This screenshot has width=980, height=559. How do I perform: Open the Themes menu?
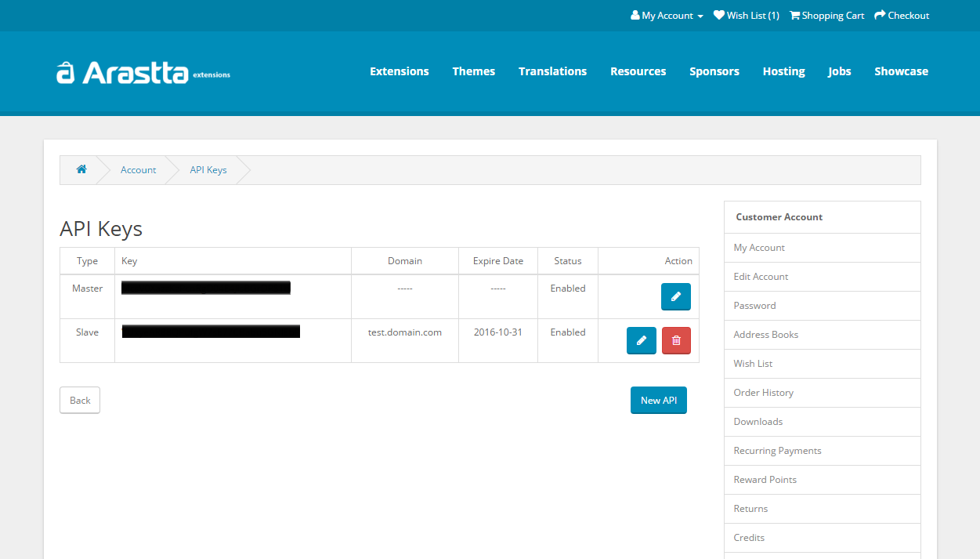473,71
